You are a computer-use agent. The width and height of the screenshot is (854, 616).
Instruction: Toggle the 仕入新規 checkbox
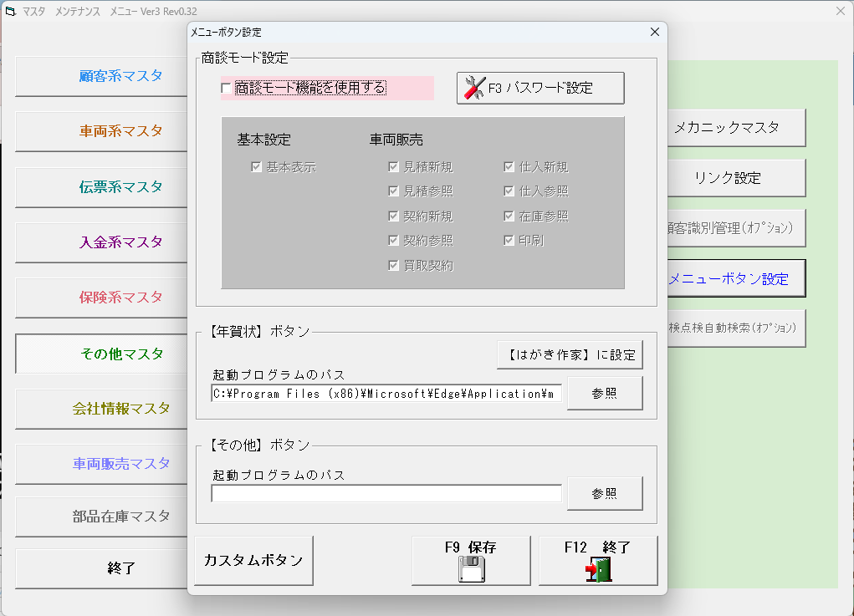point(509,167)
